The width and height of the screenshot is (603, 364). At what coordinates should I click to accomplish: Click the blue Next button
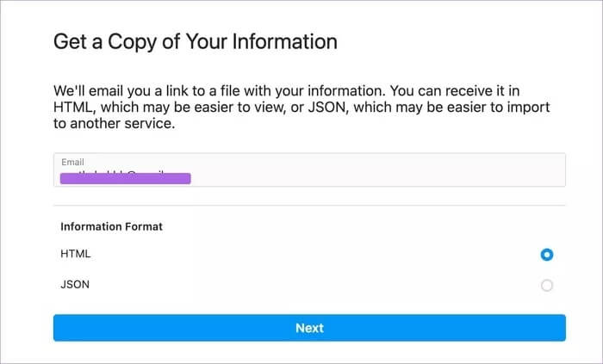pos(309,328)
